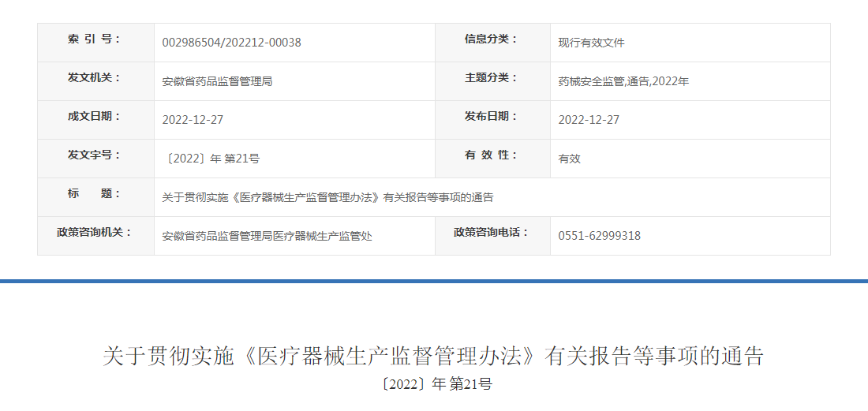The width and height of the screenshot is (868, 411).
Task: Click the 发文机关 label
Action: pyautogui.click(x=94, y=78)
